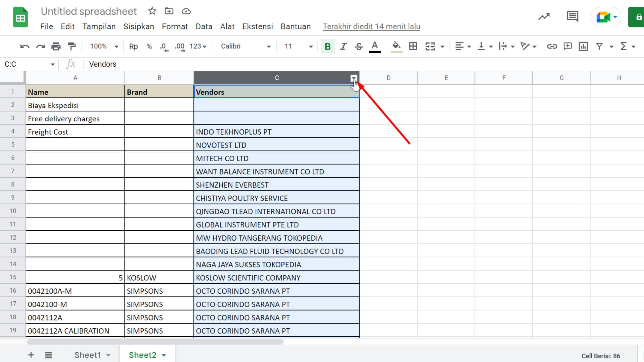Click the Untitled spreadsheet title
Viewport: 644px width, 362px height.
coord(89,11)
